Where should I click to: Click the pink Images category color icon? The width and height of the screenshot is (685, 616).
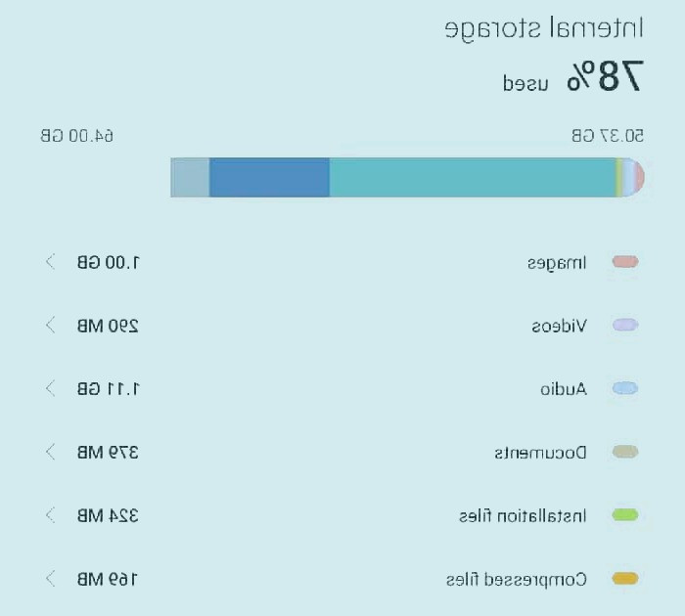[625, 262]
